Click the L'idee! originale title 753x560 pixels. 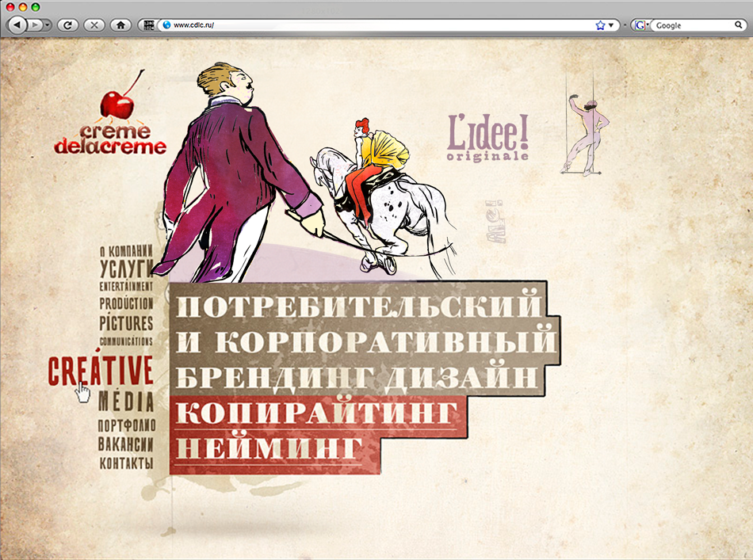tap(488, 138)
